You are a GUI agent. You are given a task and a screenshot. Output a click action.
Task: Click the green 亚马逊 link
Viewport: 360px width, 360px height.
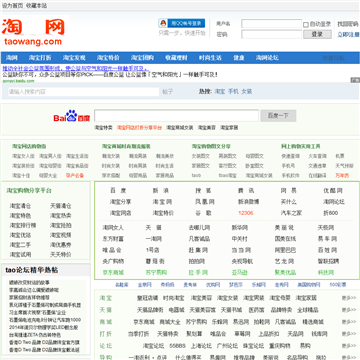240,272
